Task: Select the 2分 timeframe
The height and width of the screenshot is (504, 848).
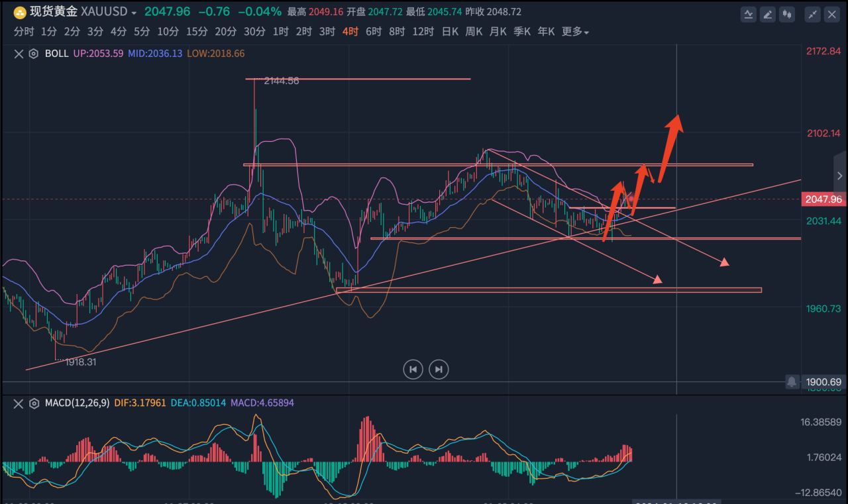Action: [x=72, y=31]
